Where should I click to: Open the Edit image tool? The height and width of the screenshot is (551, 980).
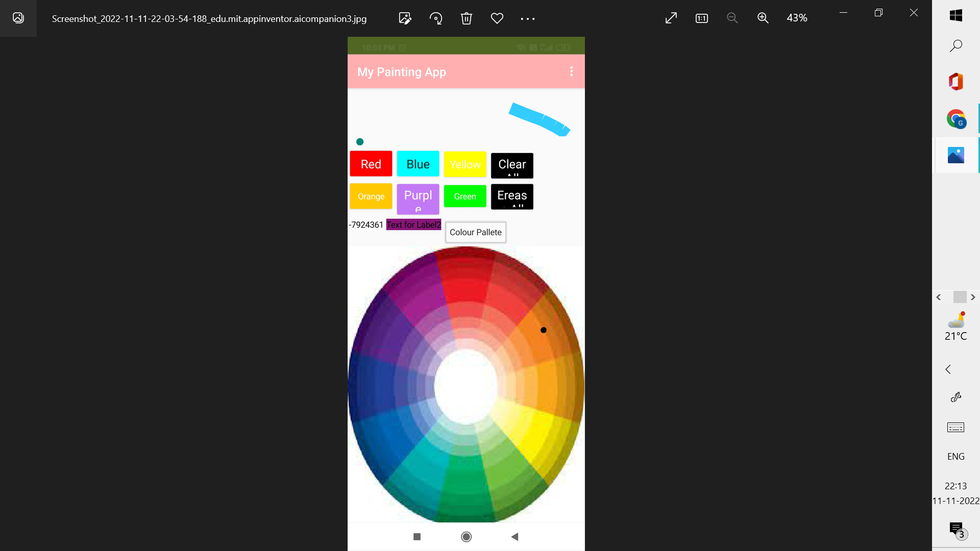[x=405, y=18]
